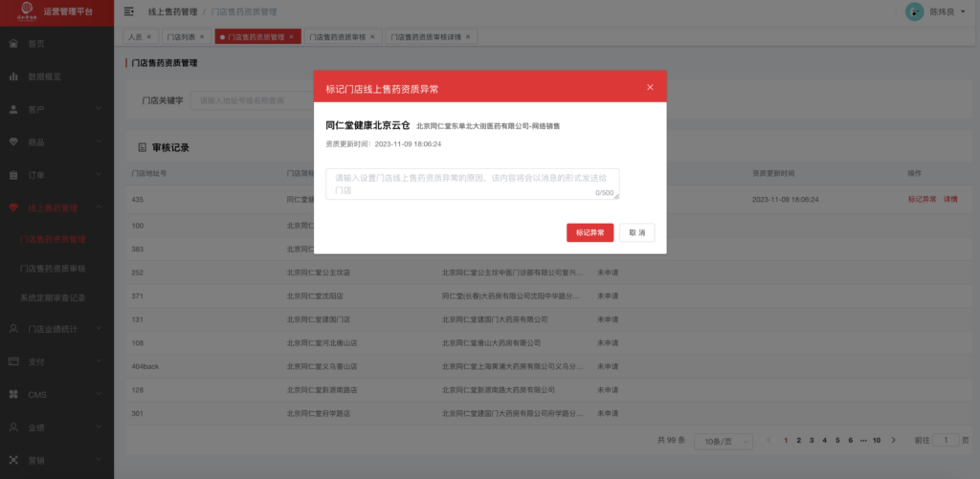Click the 线上售药管理 breadcrumb

click(x=172, y=11)
